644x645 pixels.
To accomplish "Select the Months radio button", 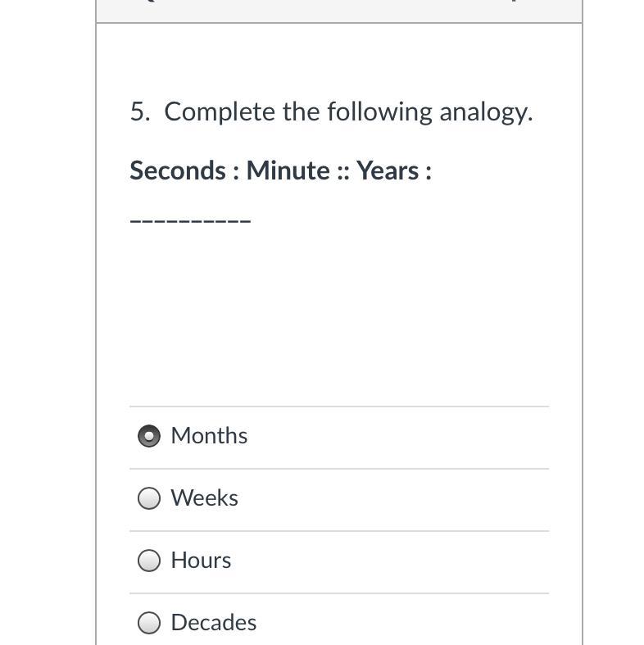I will click(x=149, y=436).
